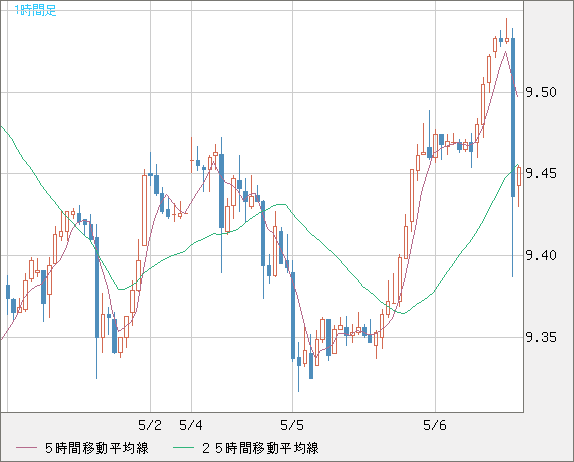Click the 9.35 price axis label
The width and height of the screenshot is (574, 462).
(541, 337)
